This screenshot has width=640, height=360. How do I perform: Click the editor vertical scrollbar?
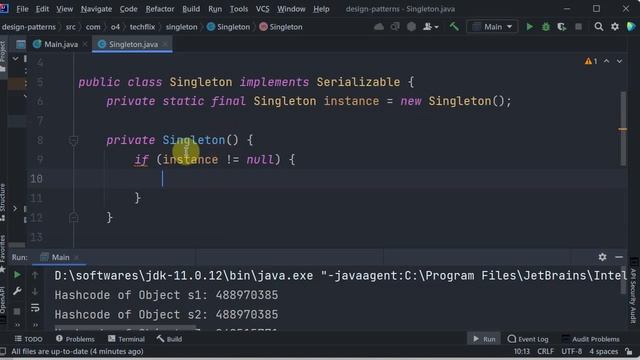[623, 129]
